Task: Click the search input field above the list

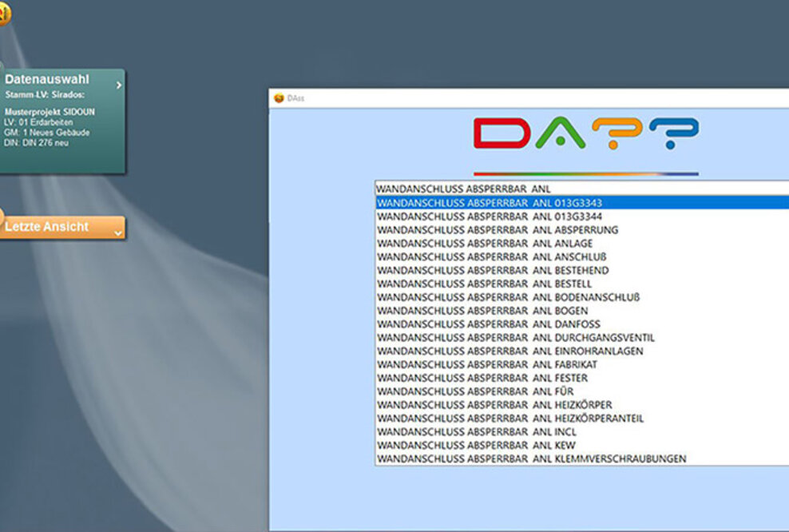Action: click(581, 189)
